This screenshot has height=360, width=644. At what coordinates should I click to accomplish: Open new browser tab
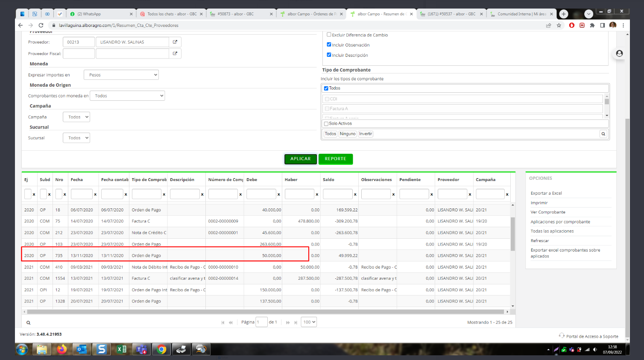564,14
